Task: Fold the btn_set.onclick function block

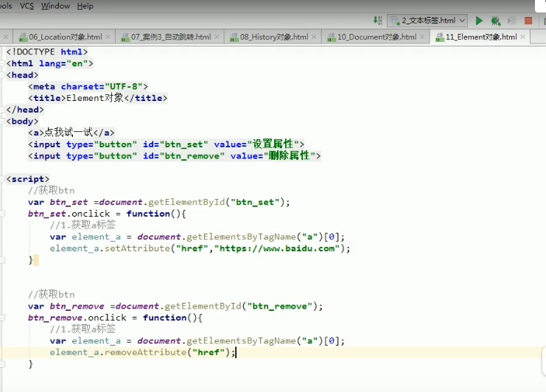Action: 2,214
